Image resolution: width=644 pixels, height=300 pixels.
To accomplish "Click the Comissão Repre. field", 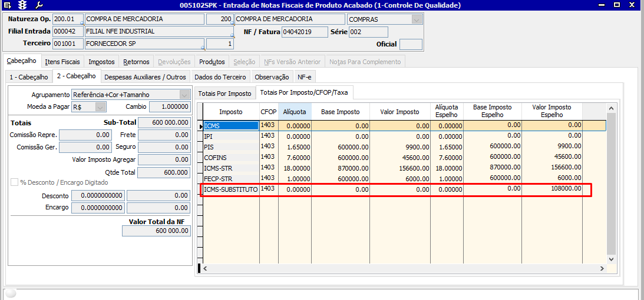I will pos(85,135).
